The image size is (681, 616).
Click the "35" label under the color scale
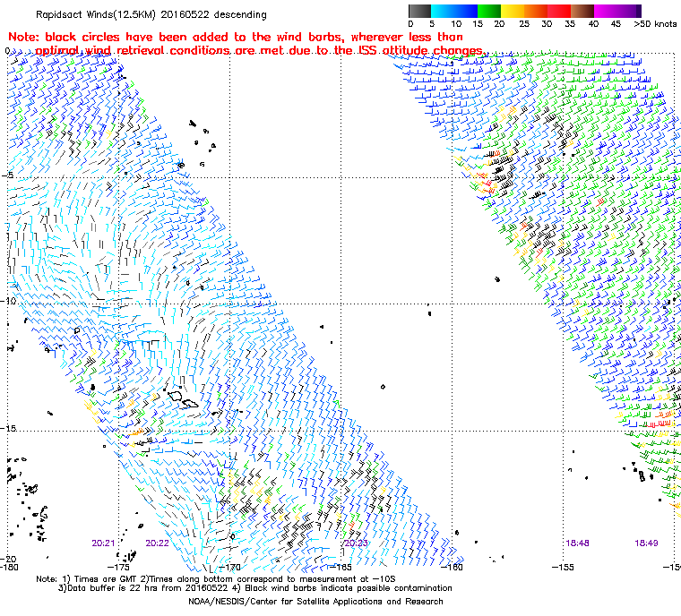570,24
